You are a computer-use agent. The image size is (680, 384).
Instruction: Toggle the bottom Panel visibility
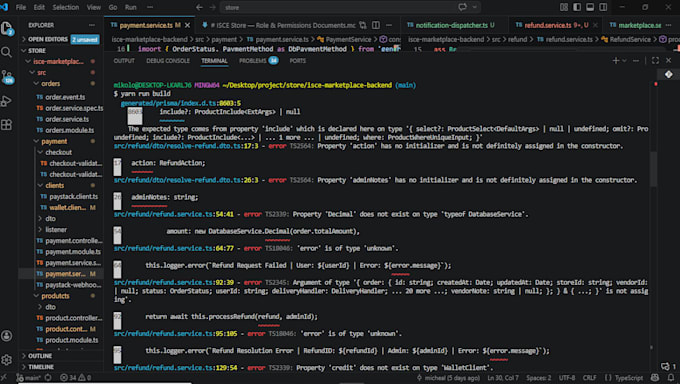(x=590, y=7)
